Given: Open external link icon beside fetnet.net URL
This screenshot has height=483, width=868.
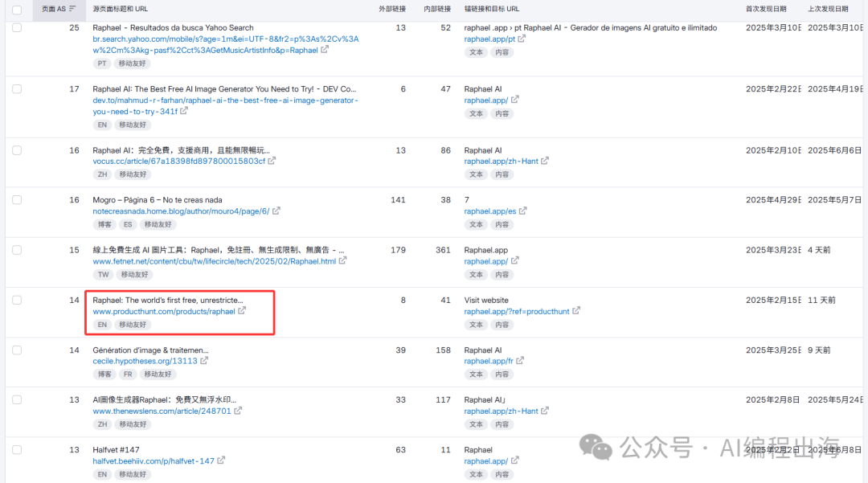Looking at the screenshot, I should click(342, 261).
